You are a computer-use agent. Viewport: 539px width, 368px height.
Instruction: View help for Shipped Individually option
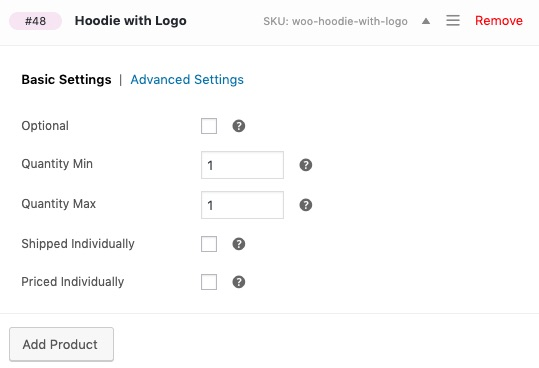pos(239,244)
